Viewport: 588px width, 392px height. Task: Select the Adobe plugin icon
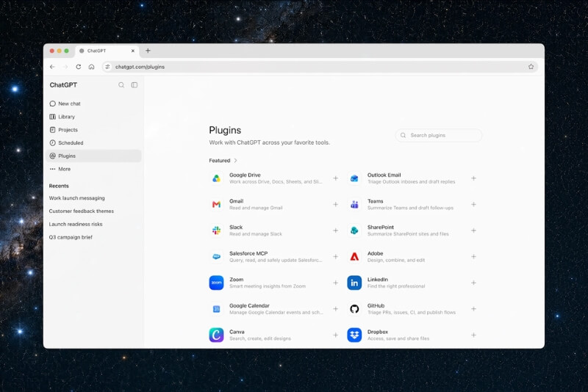tap(354, 257)
